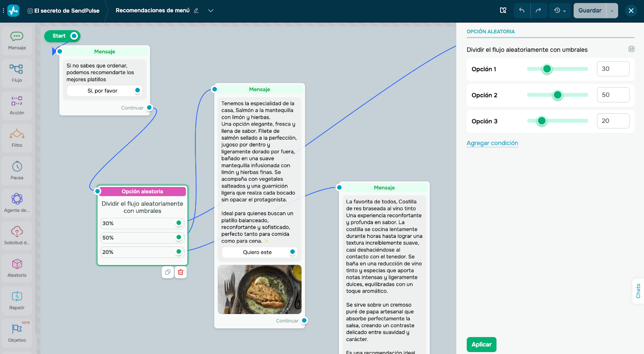
Task: Toggle threshold mode icon in panel
Action: coord(632,49)
